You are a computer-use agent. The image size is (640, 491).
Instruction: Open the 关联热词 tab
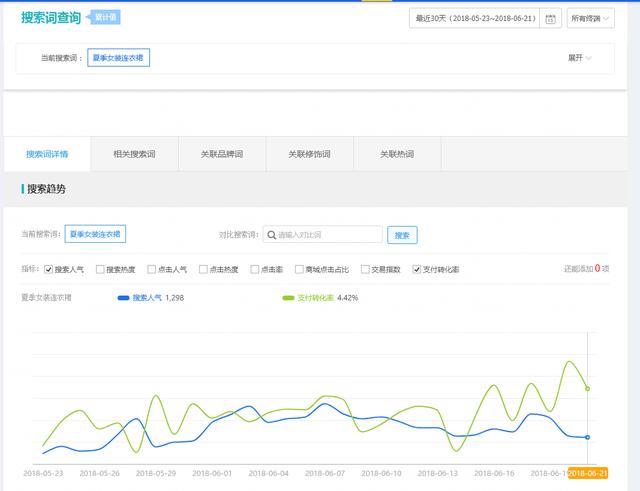(397, 154)
